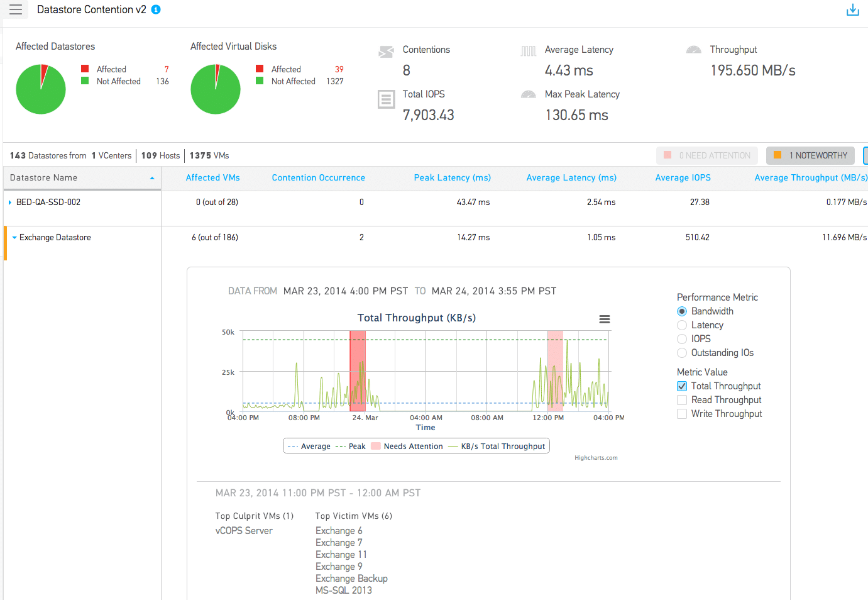Enable the Read Throughput checkbox
The height and width of the screenshot is (600, 868).
(x=682, y=400)
